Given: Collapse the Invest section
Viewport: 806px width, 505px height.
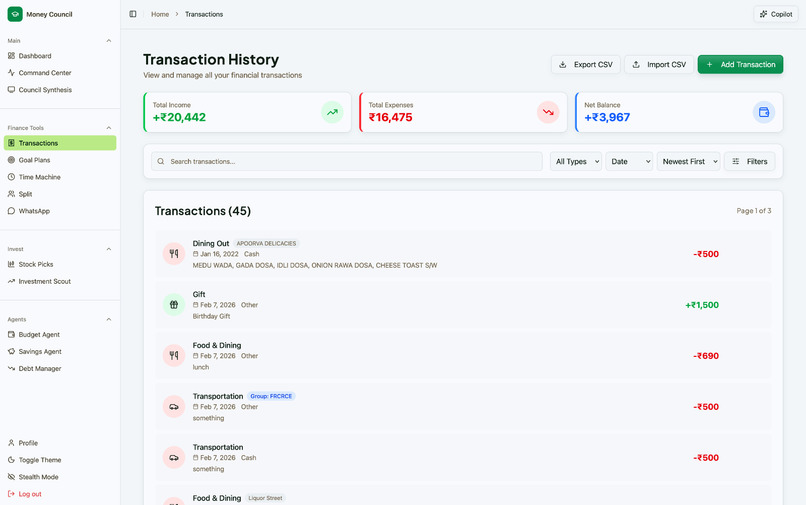Looking at the screenshot, I should tap(108, 249).
